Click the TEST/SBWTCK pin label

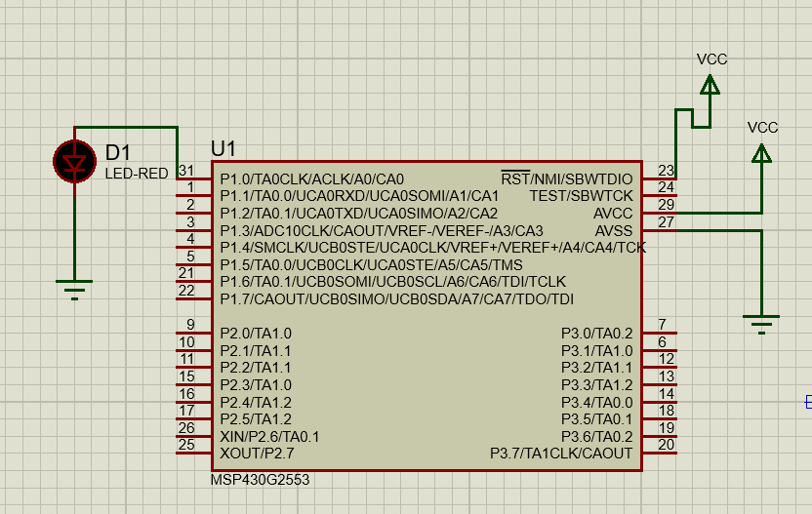(581, 196)
